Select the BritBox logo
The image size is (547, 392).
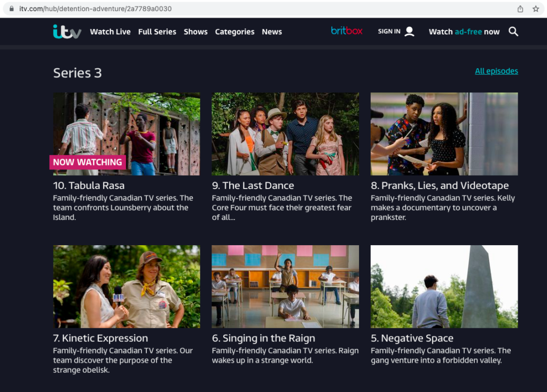(x=346, y=31)
